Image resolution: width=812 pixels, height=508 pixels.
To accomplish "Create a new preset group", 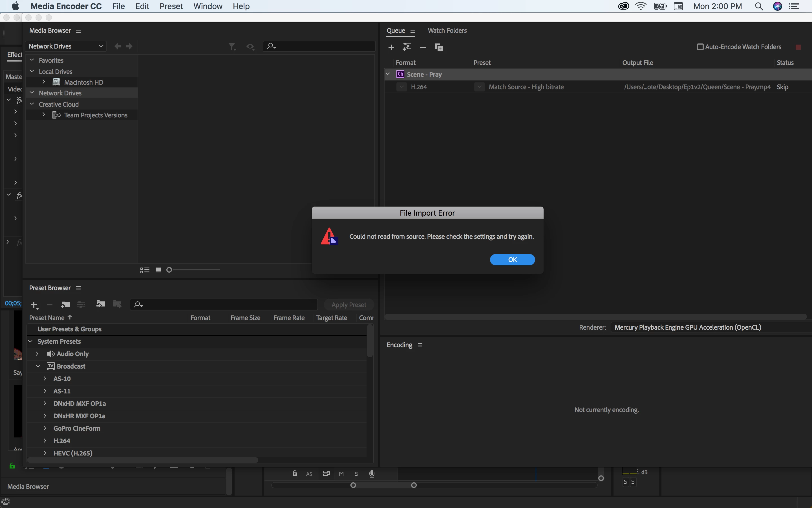I will tap(65, 305).
